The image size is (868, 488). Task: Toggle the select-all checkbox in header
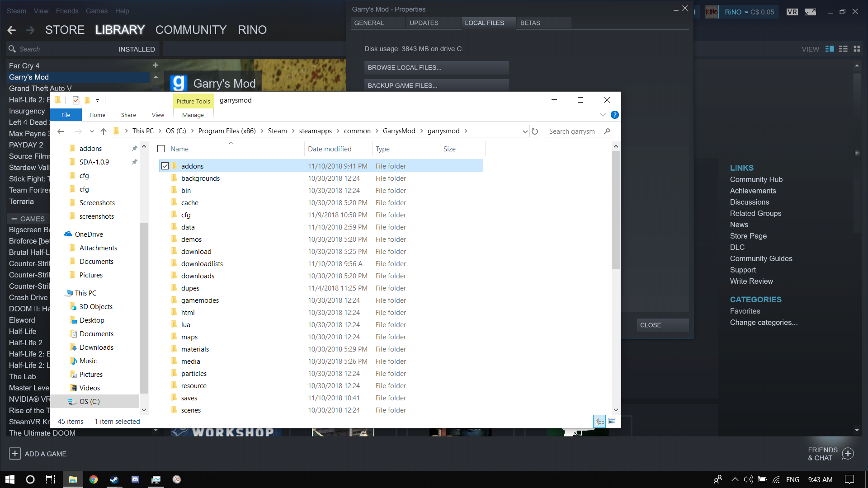pos(161,149)
